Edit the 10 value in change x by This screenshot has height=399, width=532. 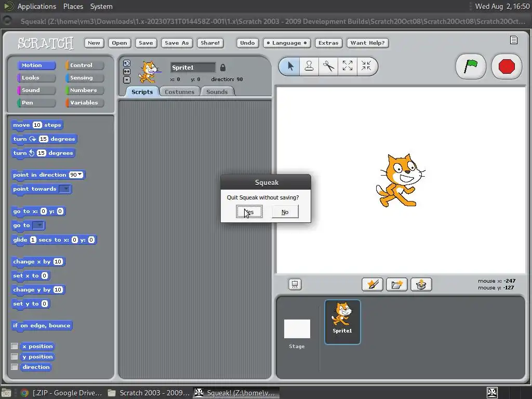[x=58, y=262]
